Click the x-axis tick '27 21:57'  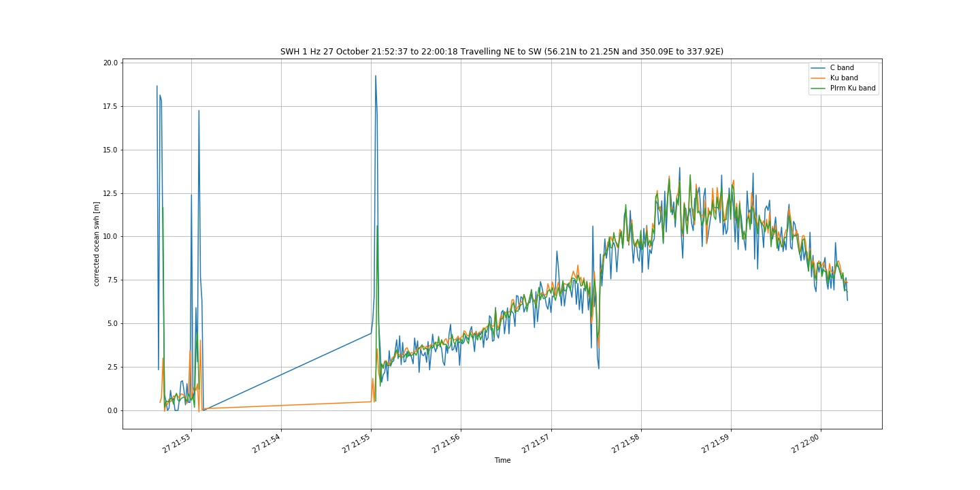537,444
